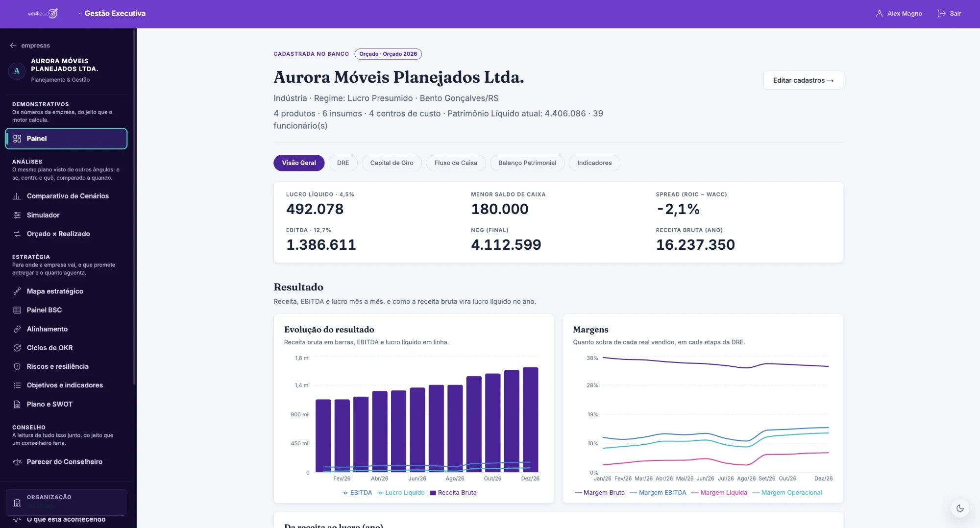Toggle dark mode moon button
The image size is (980, 528).
pyautogui.click(x=960, y=508)
